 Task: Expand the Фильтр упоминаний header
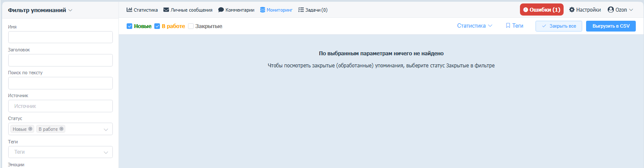(x=40, y=10)
